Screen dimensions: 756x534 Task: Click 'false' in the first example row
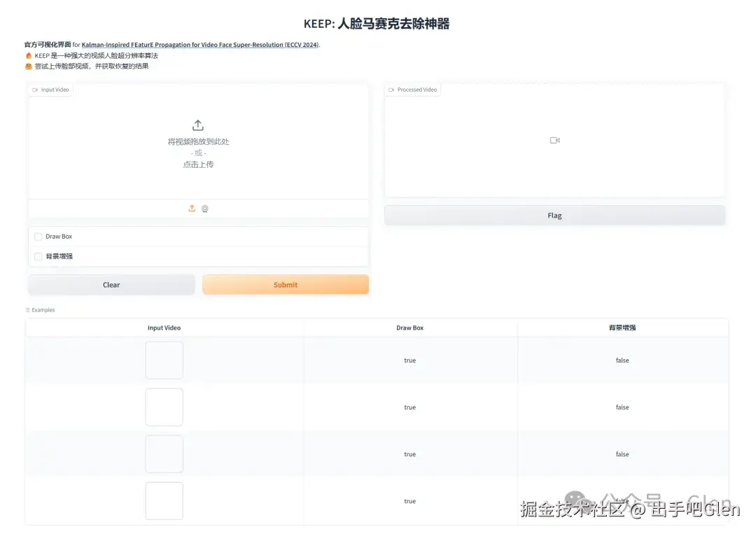pos(622,360)
